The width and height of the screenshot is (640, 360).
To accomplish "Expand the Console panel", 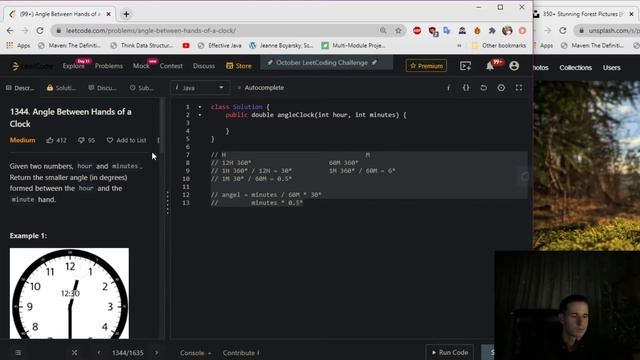I will pos(195,353).
